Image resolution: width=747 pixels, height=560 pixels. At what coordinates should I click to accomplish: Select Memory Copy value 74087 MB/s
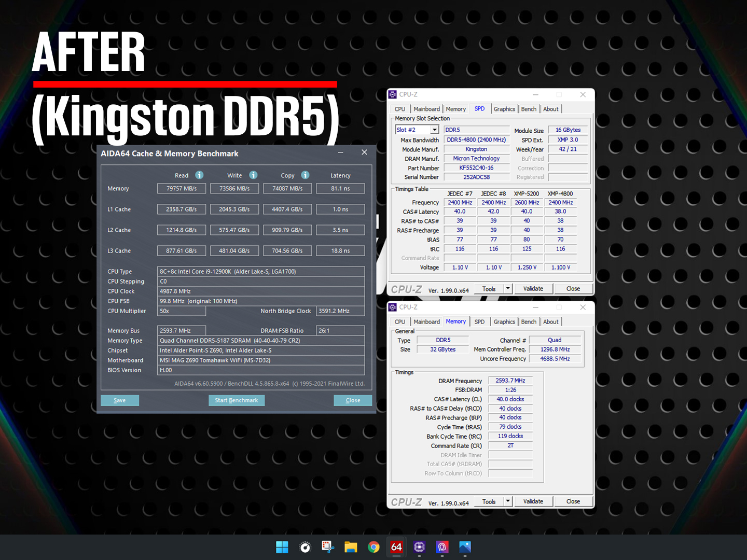[x=287, y=188]
